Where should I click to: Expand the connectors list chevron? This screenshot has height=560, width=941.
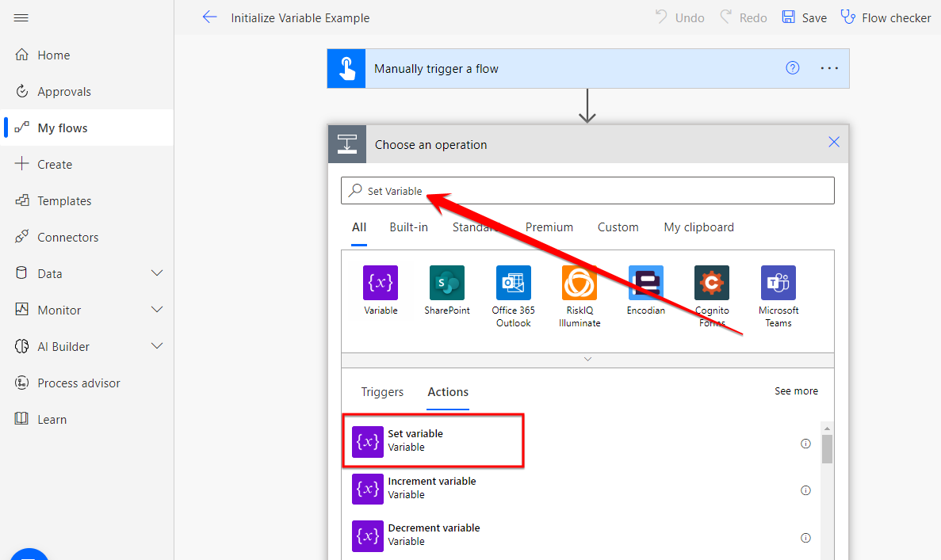(x=587, y=359)
